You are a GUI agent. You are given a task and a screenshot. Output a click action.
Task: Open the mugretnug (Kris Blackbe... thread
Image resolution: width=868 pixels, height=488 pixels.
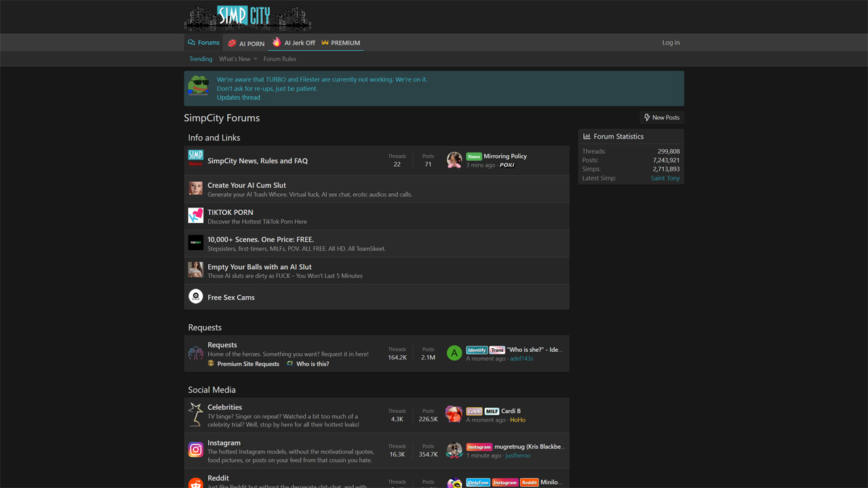coord(530,447)
